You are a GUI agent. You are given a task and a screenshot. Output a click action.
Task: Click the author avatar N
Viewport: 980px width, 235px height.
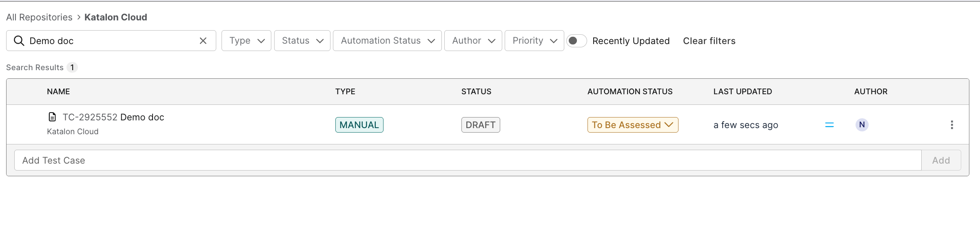coord(862,125)
